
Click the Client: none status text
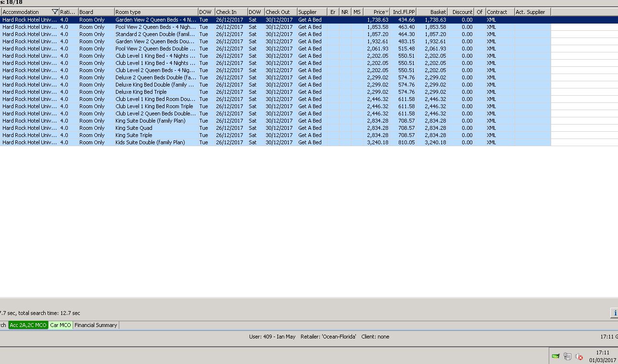point(375,337)
